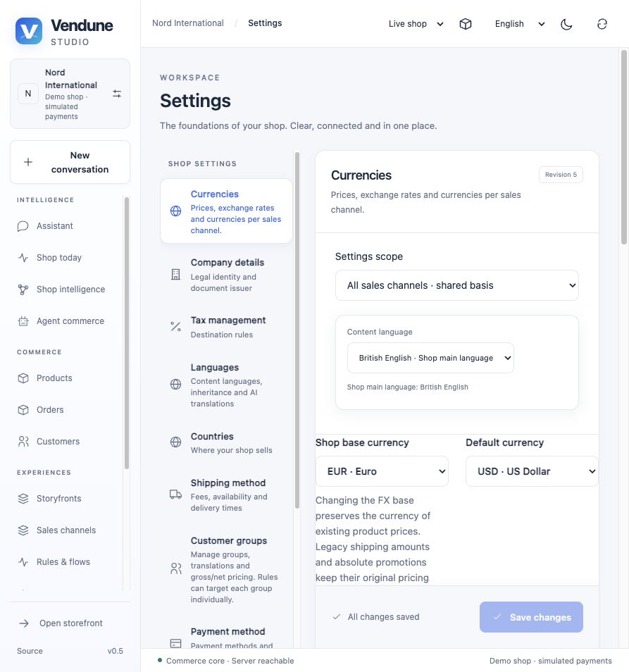Open the Orders section

(66, 410)
